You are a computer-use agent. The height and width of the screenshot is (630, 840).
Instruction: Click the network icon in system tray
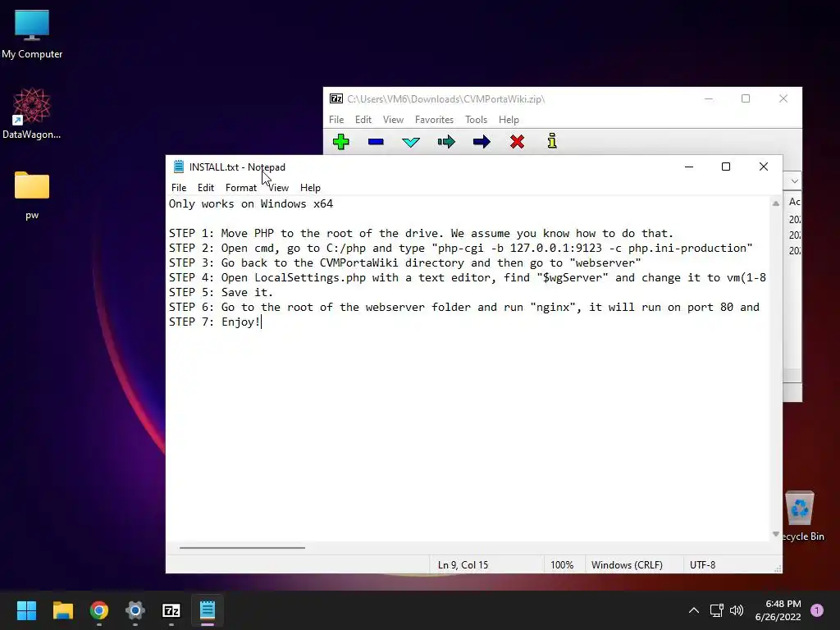(716, 610)
